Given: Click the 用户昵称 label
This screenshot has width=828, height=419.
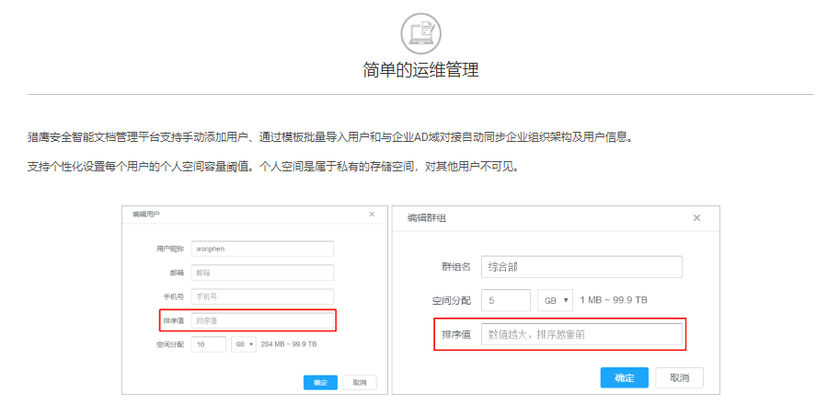Looking at the screenshot, I should point(170,249).
